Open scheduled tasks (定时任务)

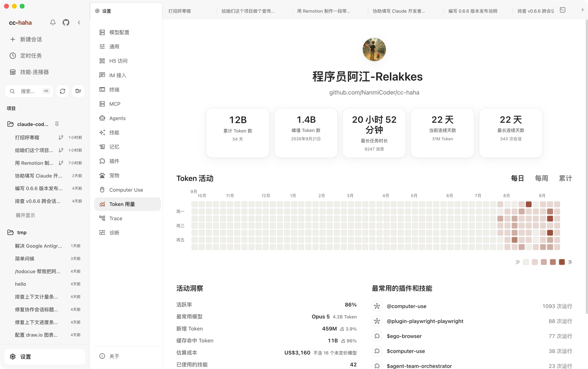coord(45,56)
